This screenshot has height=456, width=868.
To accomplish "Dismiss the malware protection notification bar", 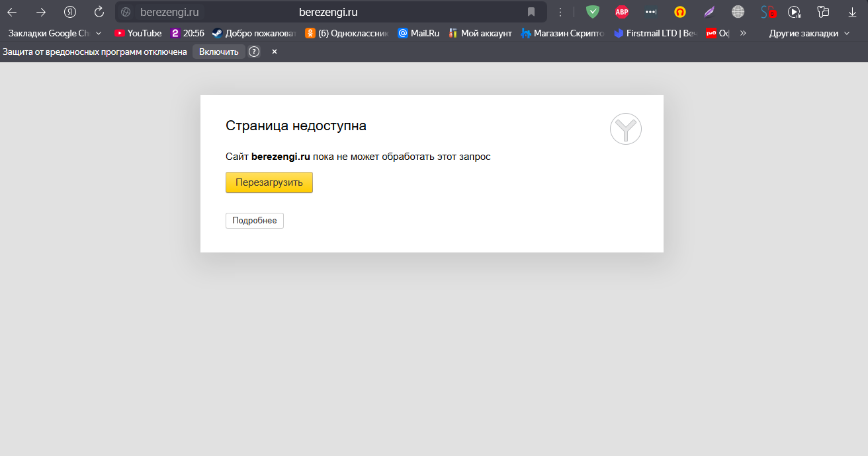I will click(x=275, y=52).
